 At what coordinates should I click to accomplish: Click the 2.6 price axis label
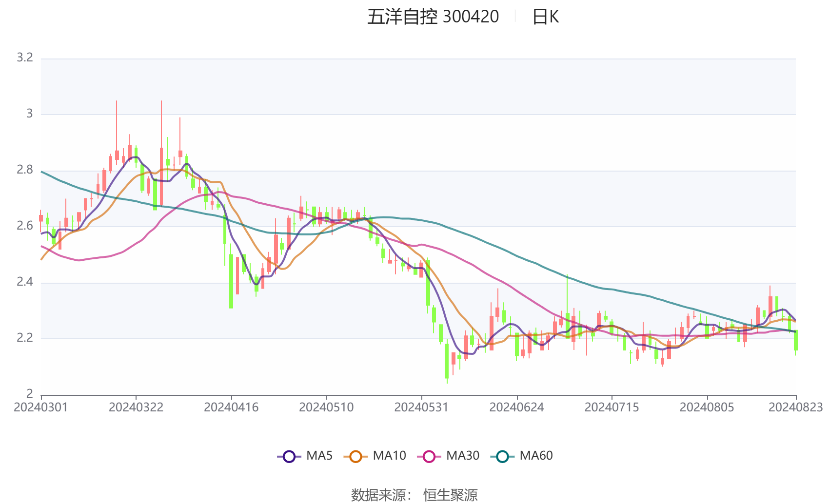tap(25, 226)
